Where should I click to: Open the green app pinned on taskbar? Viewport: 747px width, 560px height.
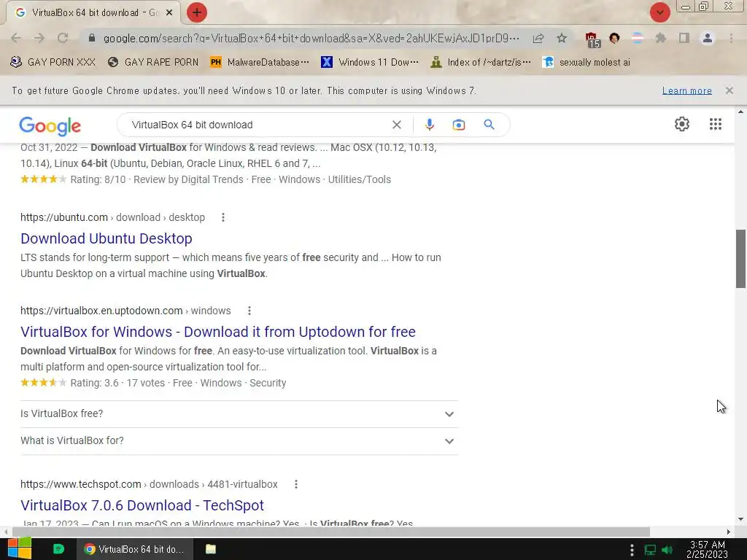[x=58, y=549]
